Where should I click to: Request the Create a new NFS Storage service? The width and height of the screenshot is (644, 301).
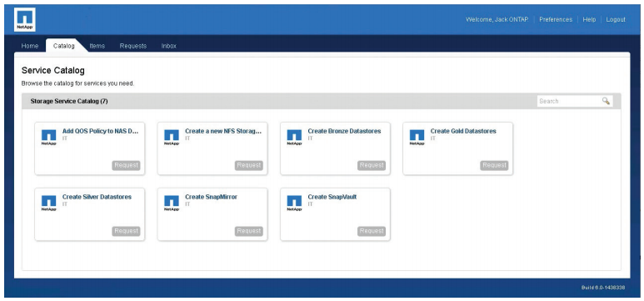(249, 165)
